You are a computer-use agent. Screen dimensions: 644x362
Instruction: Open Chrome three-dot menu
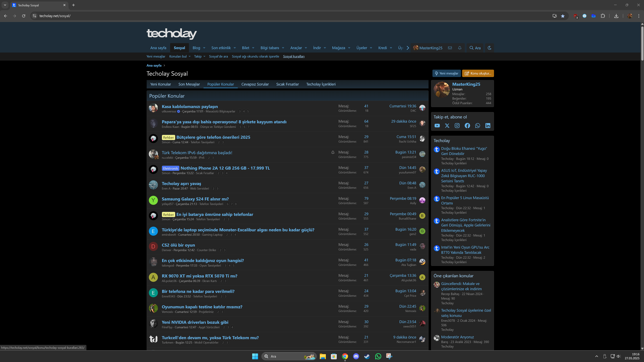click(x=639, y=16)
